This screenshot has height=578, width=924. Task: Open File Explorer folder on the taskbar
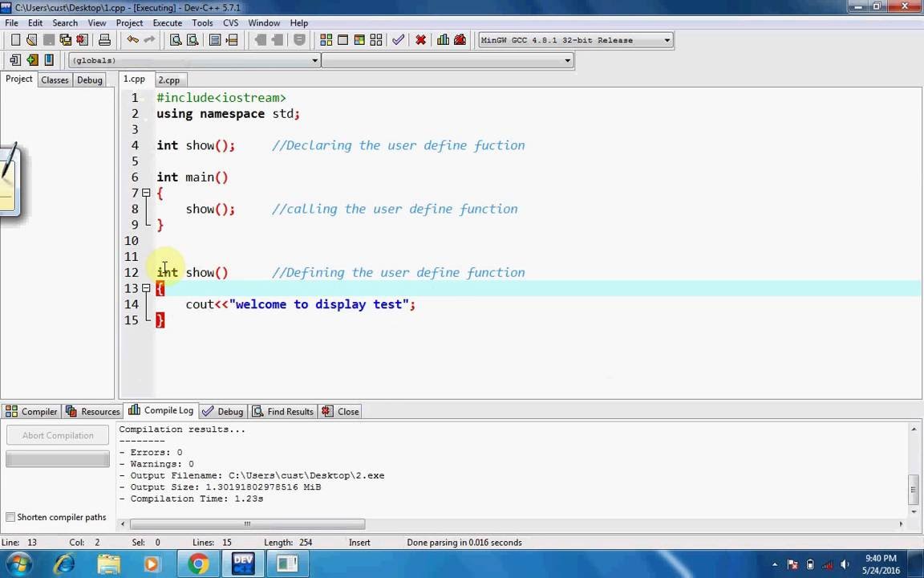coord(108,564)
